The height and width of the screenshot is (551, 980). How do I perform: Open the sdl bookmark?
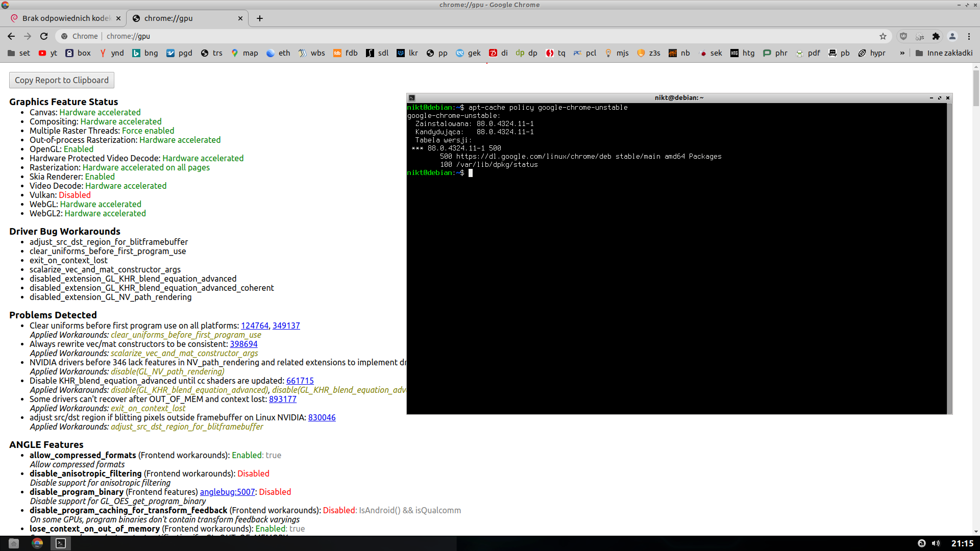click(x=378, y=53)
